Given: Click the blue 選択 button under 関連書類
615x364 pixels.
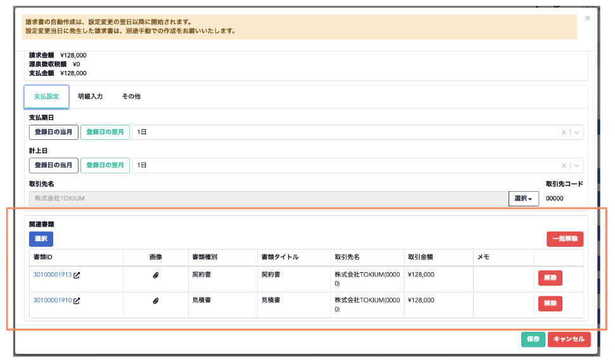Looking at the screenshot, I should (x=41, y=239).
